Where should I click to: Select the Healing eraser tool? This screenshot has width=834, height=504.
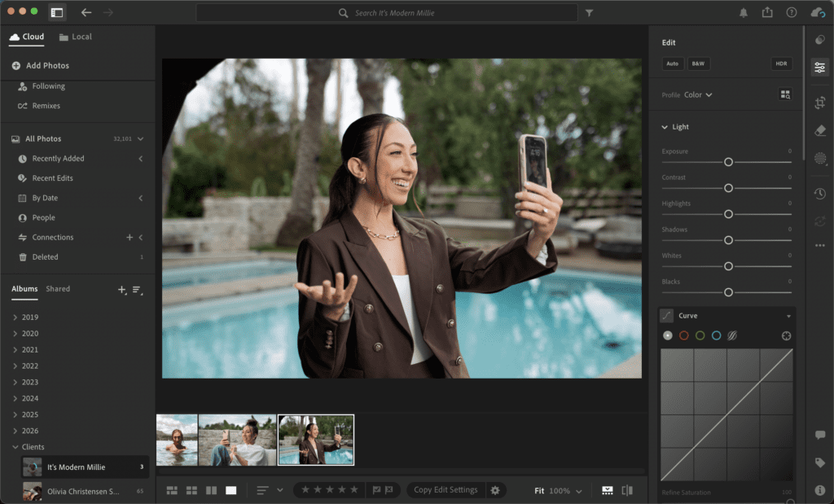coord(820,130)
